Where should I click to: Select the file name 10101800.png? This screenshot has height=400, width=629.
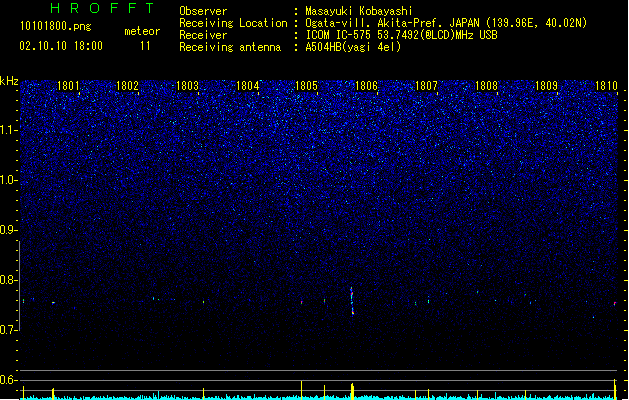56,27
